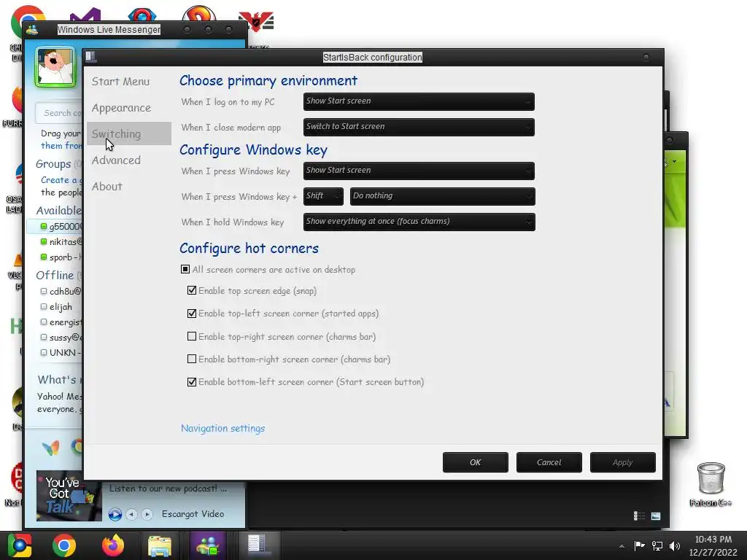
Task: Show hidden tray icons arrow
Action: pos(622,546)
